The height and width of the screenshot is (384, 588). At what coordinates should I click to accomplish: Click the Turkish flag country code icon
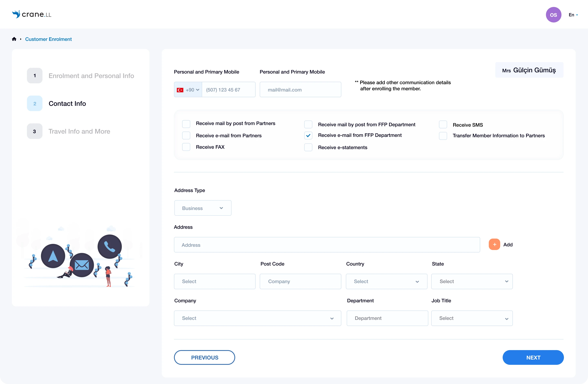pos(180,90)
